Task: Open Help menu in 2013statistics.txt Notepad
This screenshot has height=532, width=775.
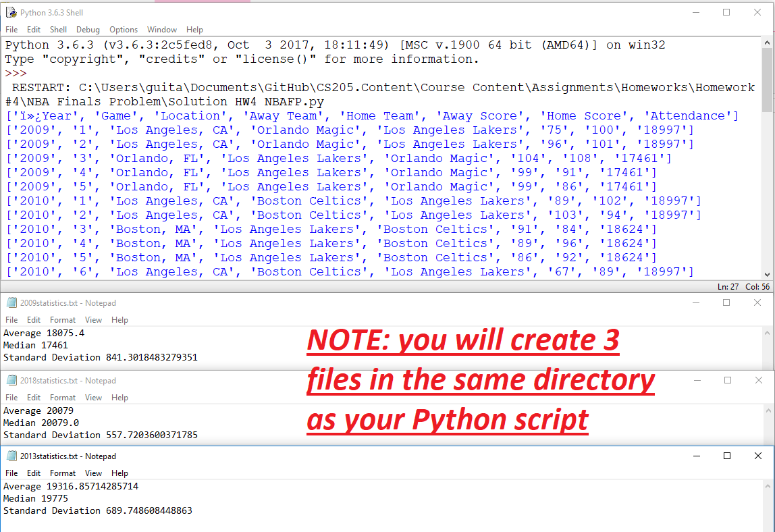Action: pos(119,473)
